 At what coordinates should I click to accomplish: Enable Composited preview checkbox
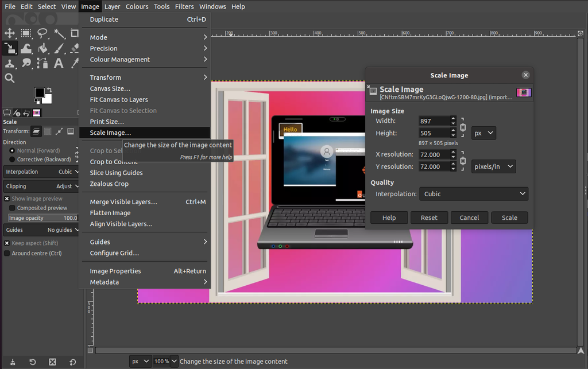pos(12,208)
